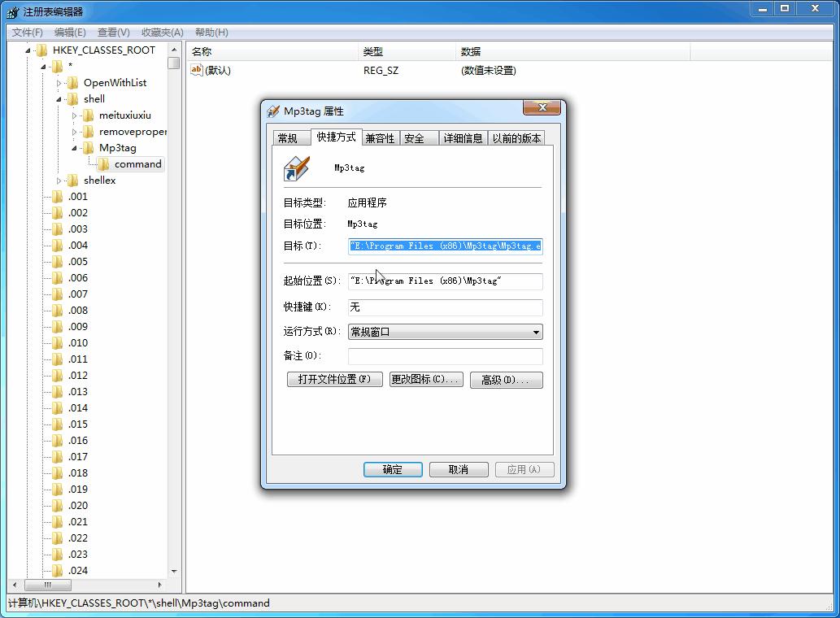
Task: Select the .023 registry key
Action: (x=78, y=555)
